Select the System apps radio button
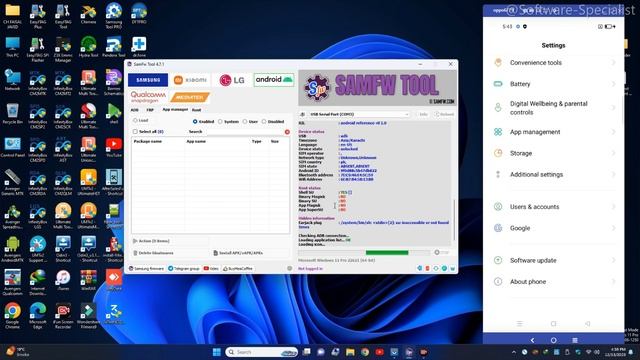640x360 pixels. [220, 122]
